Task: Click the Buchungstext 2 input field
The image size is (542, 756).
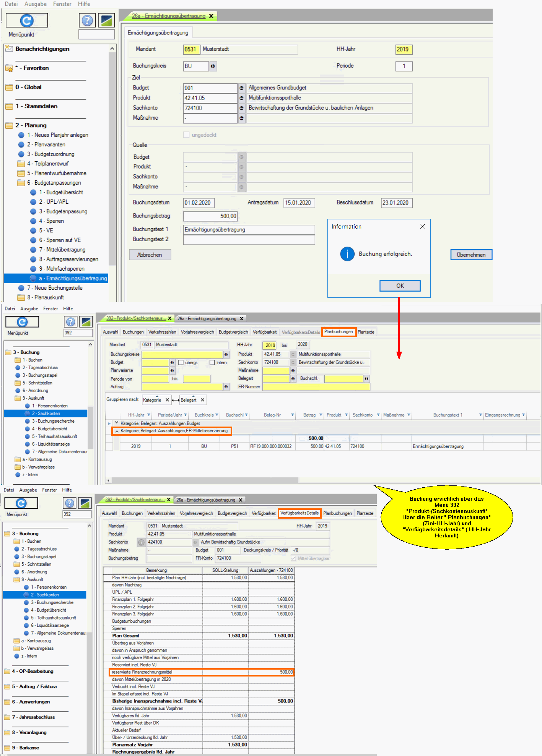Action: point(249,240)
